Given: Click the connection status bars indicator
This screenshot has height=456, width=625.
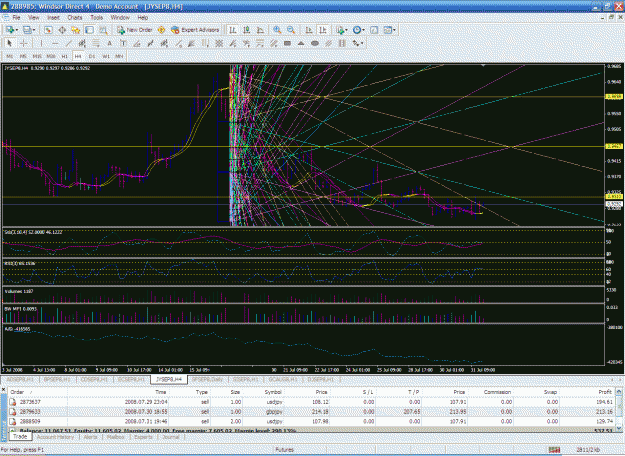Looking at the screenshot, I should click(x=554, y=450).
